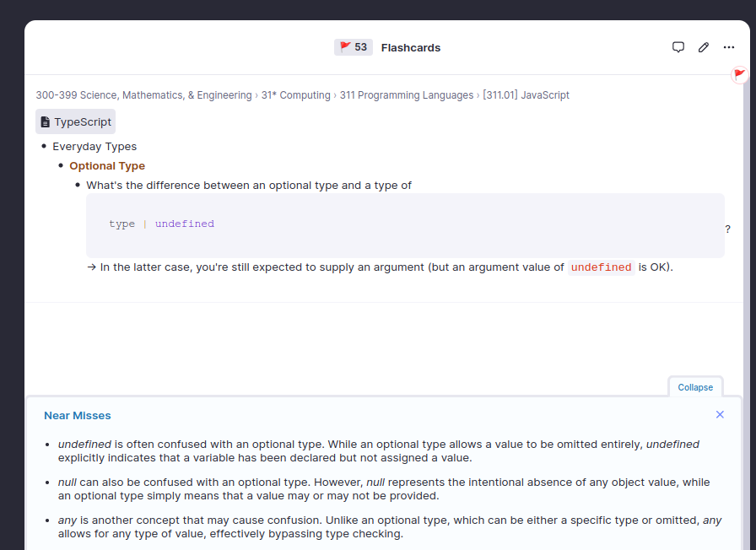Viewport: 756px width, 550px height.
Task: Click the Flashcards title in header
Action: [411, 47]
